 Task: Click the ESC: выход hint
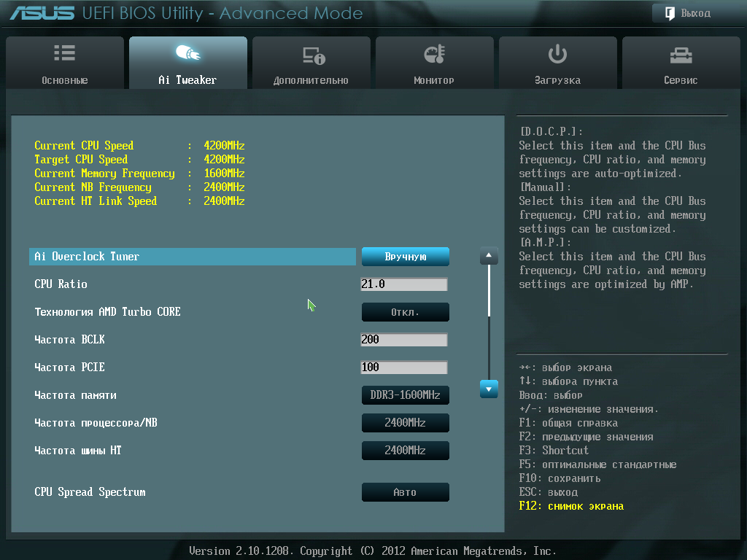coord(549,492)
